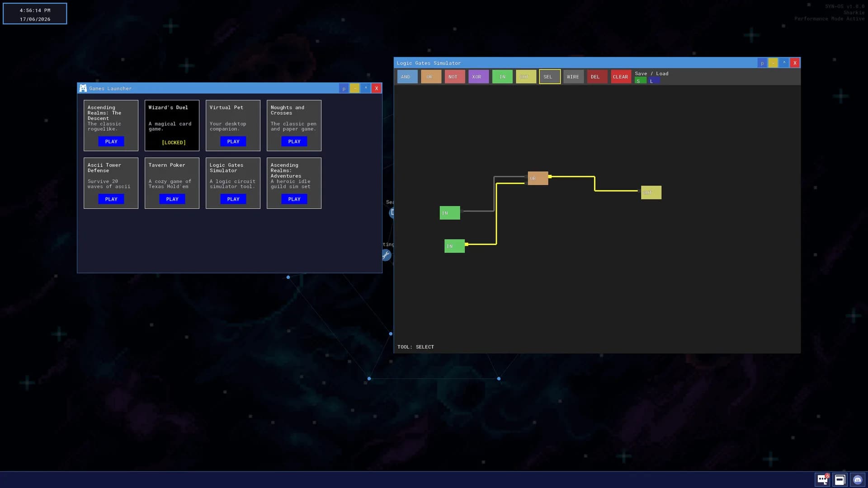The image size is (868, 488).
Task: Click the P pin button in Games Launcher
Action: [x=344, y=88]
